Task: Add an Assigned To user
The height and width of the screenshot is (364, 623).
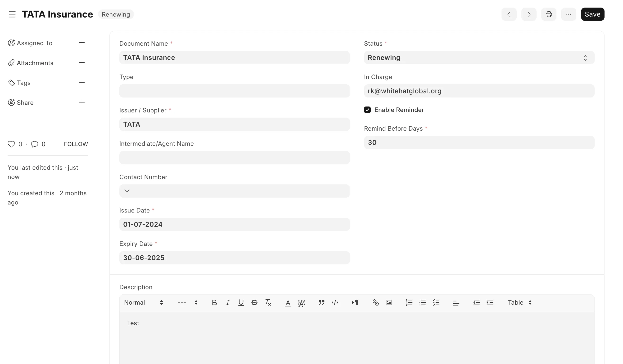Action: tap(82, 43)
